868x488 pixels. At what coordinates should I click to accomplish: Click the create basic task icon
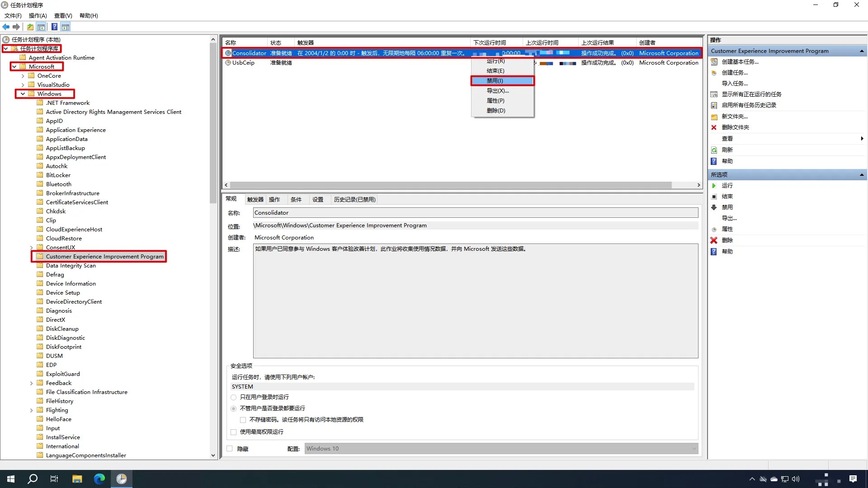point(714,62)
